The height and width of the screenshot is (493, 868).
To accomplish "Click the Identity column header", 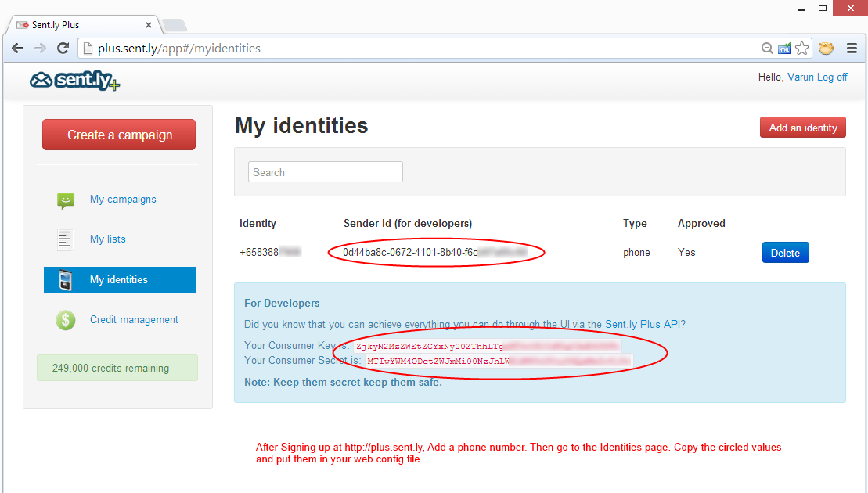I will (258, 224).
